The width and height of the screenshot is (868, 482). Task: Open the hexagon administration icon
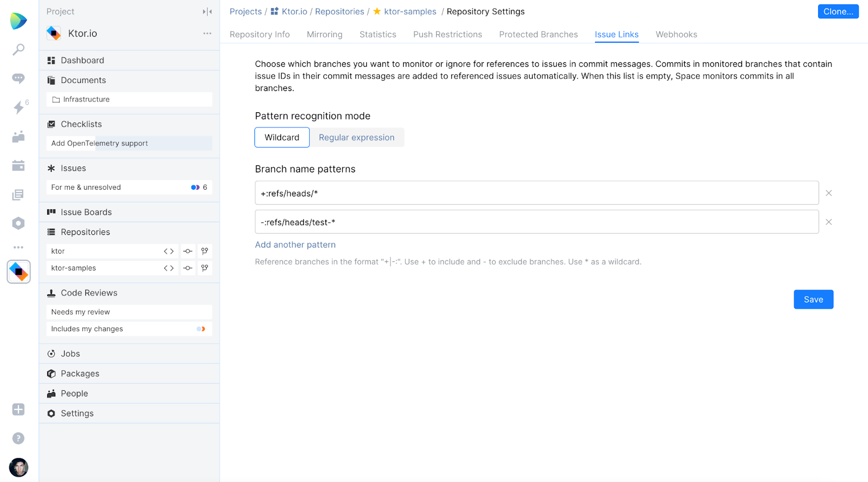(18, 223)
